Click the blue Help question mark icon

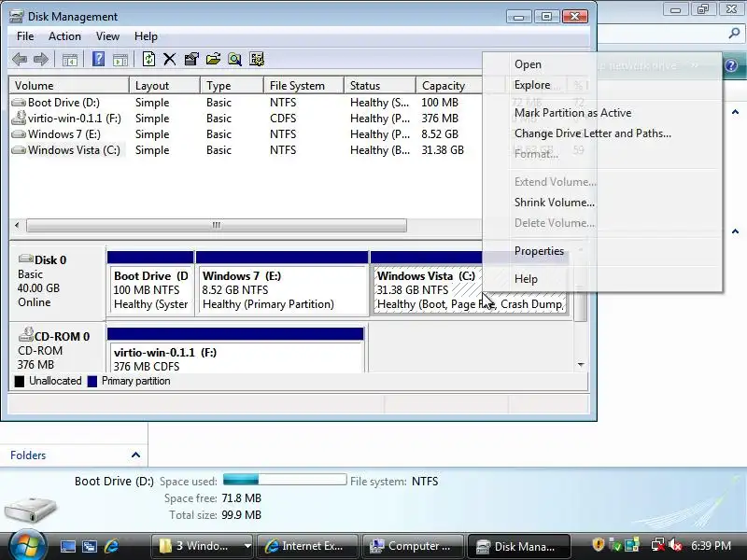[98, 59]
